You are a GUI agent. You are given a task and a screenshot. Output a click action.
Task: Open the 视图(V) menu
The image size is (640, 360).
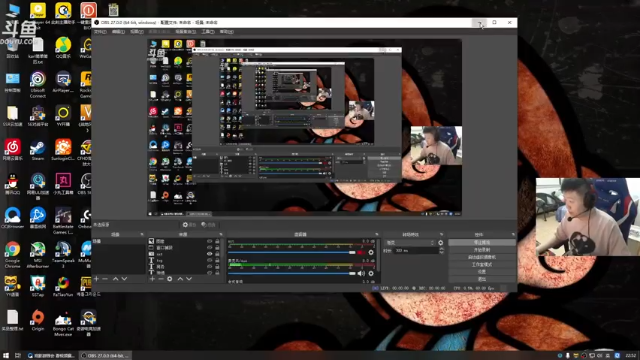(x=137, y=32)
